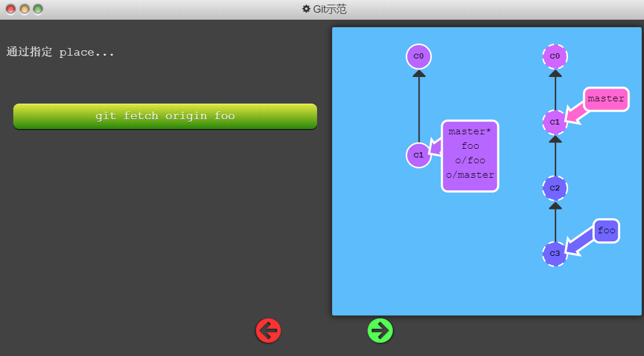Click the 通过指定 place... description text

point(60,53)
